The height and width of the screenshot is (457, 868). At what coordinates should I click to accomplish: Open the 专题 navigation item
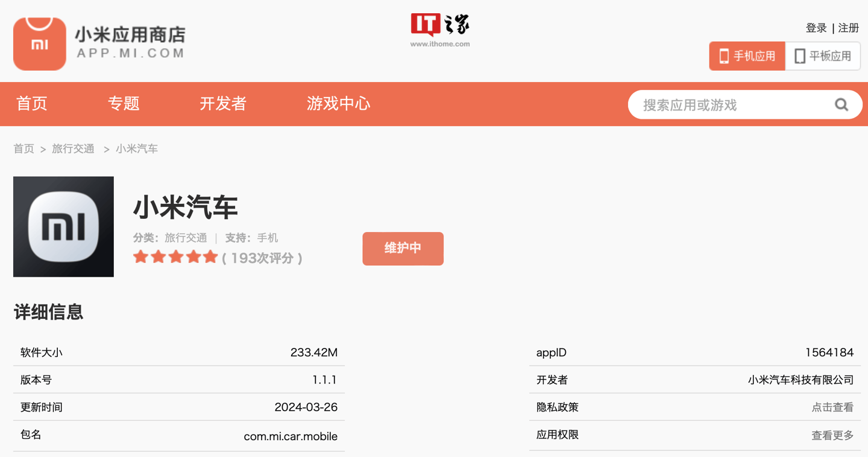tap(124, 104)
